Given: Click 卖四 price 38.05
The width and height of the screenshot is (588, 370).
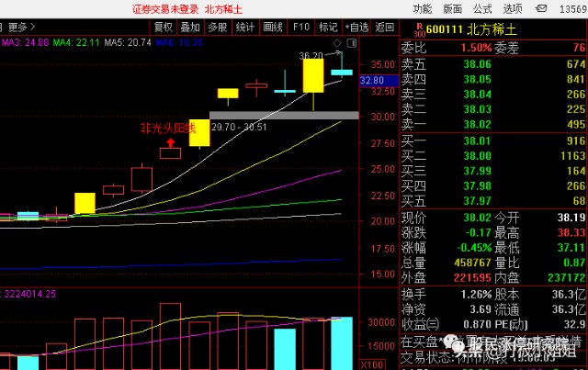Looking at the screenshot, I should click(477, 80).
